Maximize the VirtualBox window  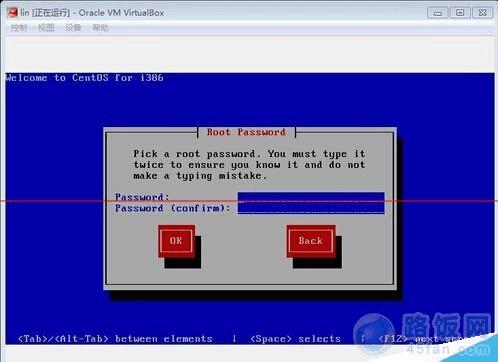460,13
